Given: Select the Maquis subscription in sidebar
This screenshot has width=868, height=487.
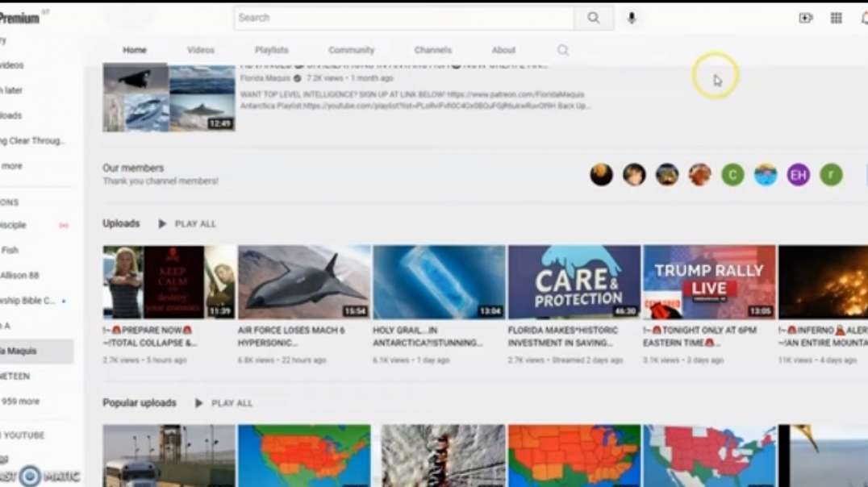Looking at the screenshot, I should tap(36, 351).
